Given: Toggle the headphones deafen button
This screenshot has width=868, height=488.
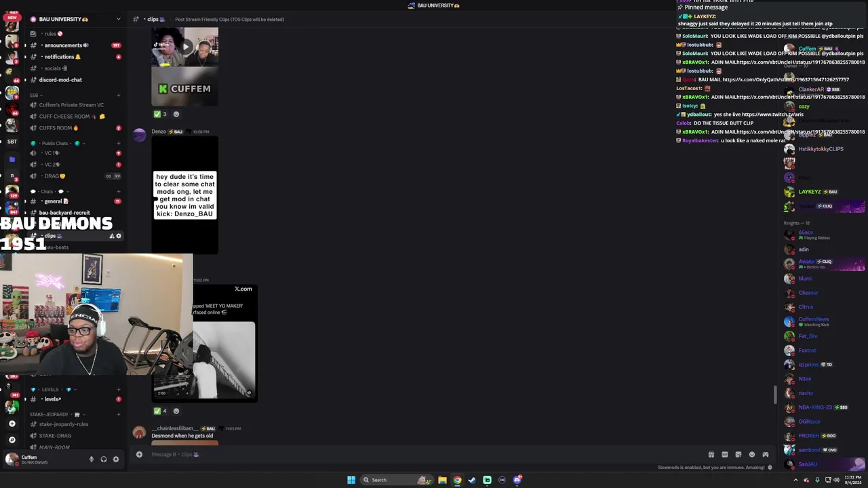Looking at the screenshot, I should pyautogui.click(x=104, y=460).
